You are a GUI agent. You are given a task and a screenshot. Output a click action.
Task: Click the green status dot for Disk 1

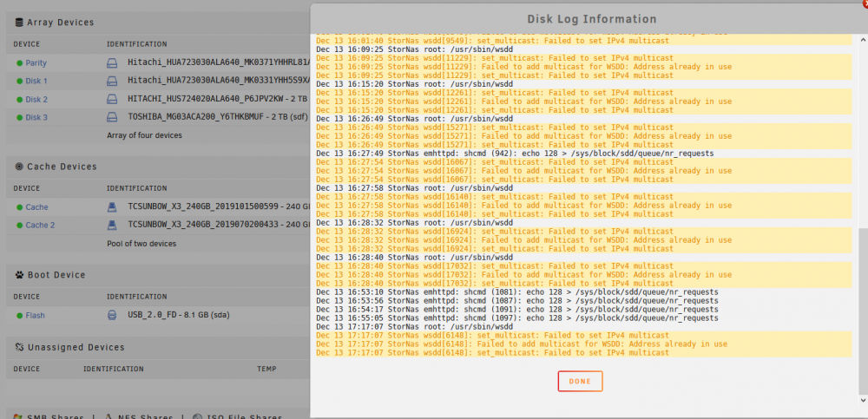pyautogui.click(x=20, y=81)
